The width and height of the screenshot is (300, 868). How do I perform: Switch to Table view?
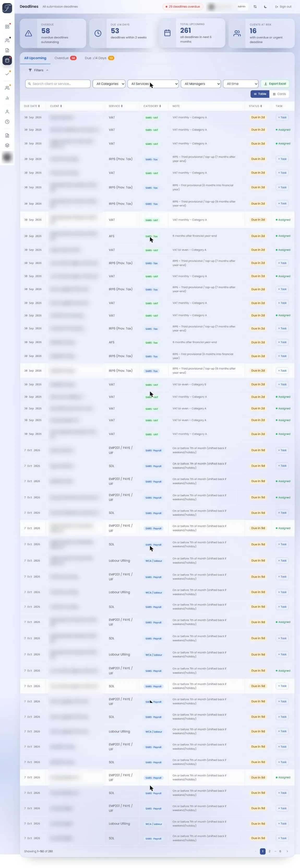(260, 94)
